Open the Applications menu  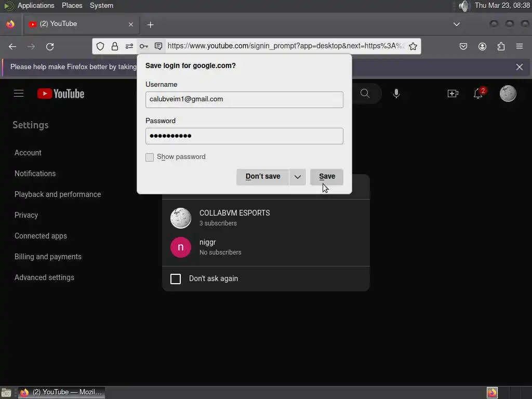coord(36,6)
